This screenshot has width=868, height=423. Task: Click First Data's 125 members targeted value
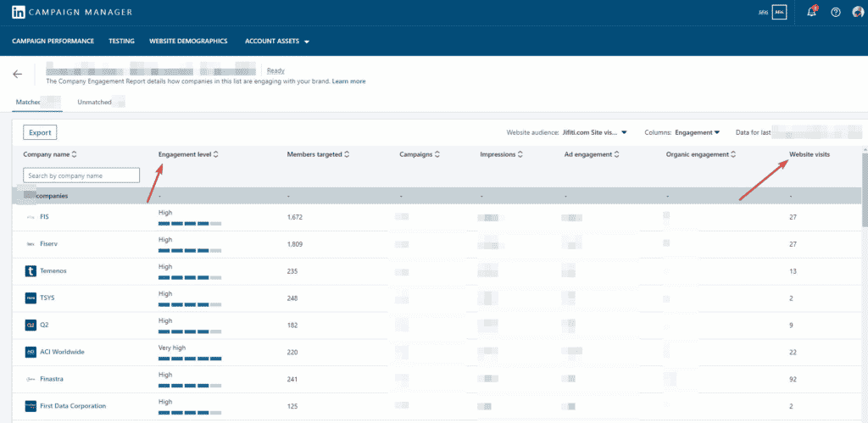(292, 406)
